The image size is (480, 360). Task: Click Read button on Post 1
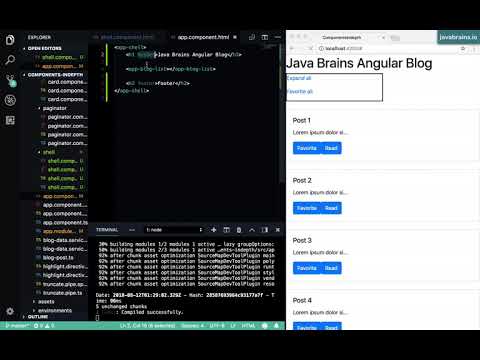click(331, 148)
